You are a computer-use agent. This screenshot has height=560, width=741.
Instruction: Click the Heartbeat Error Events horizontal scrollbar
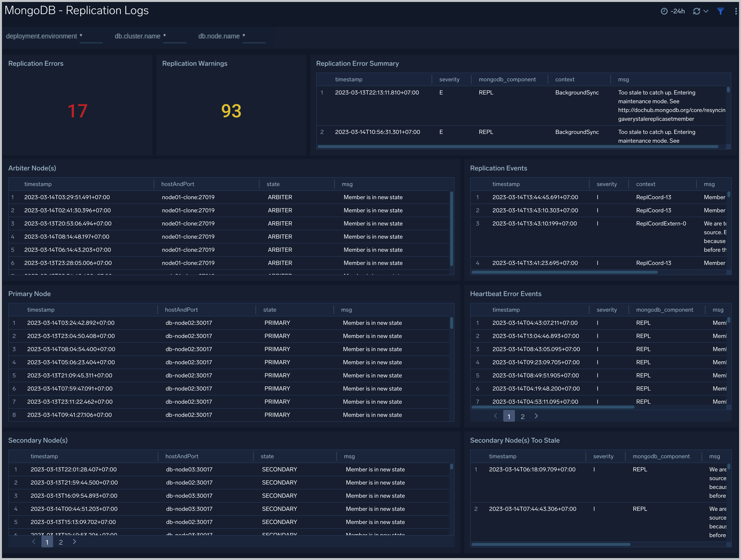pyautogui.click(x=553, y=407)
